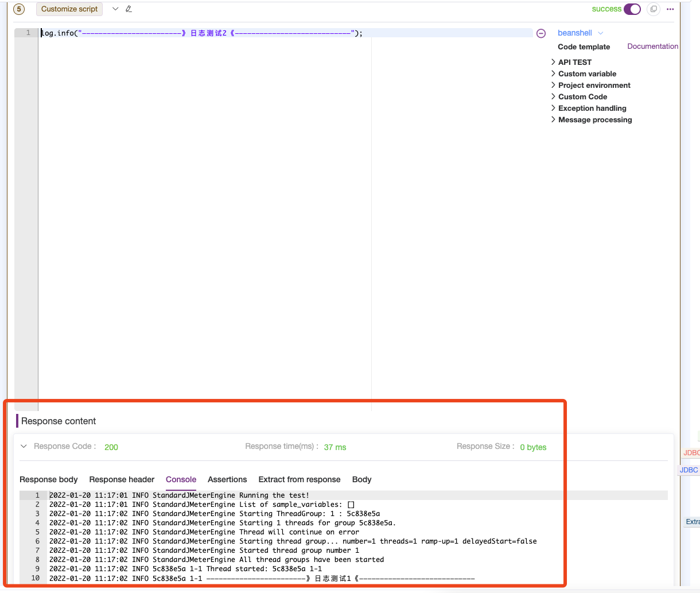Click the Customize script button
Image resolution: width=700 pixels, height=593 pixels.
pyautogui.click(x=69, y=9)
